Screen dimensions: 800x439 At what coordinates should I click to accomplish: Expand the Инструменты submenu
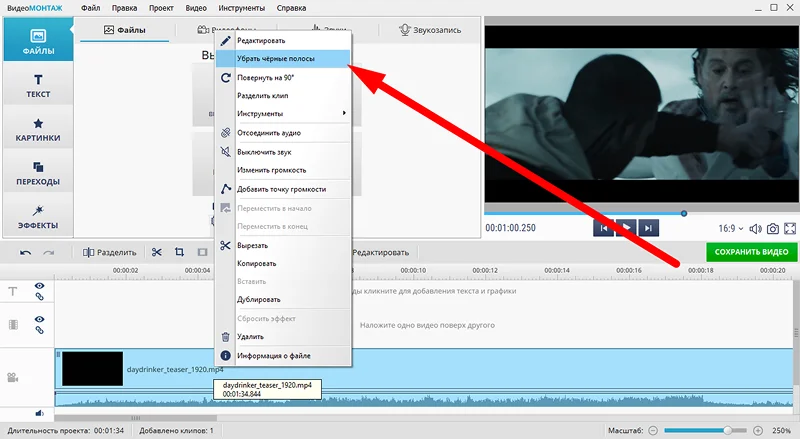(x=284, y=113)
